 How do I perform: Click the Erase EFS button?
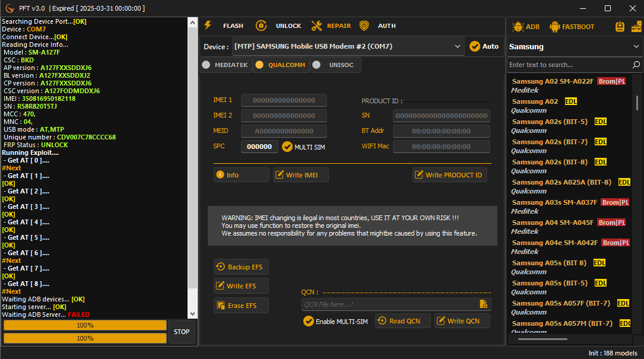[241, 306]
